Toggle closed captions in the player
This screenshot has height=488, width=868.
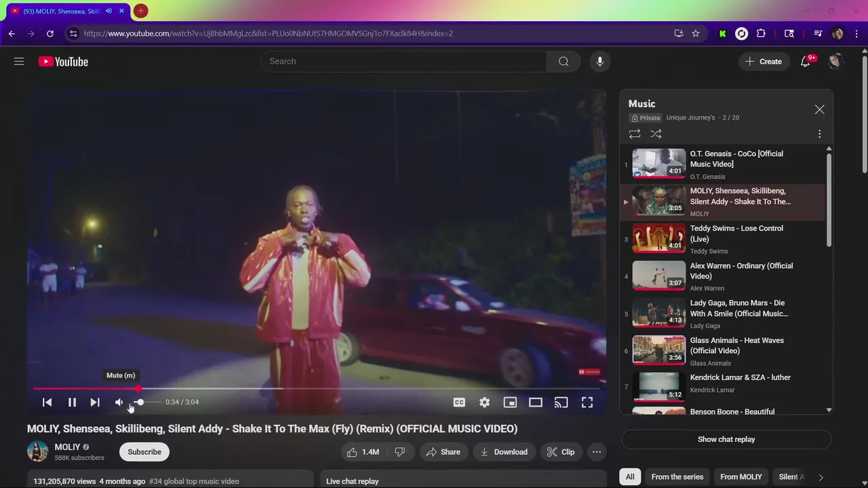click(x=459, y=402)
